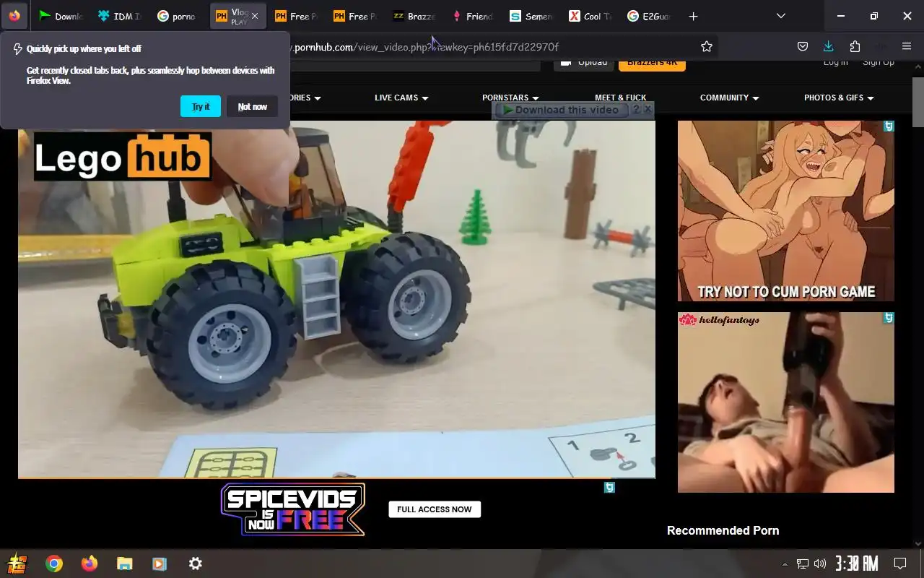Expand the PHOTOS & GIFS menu
Image resolution: width=924 pixels, height=578 pixels.
point(839,98)
